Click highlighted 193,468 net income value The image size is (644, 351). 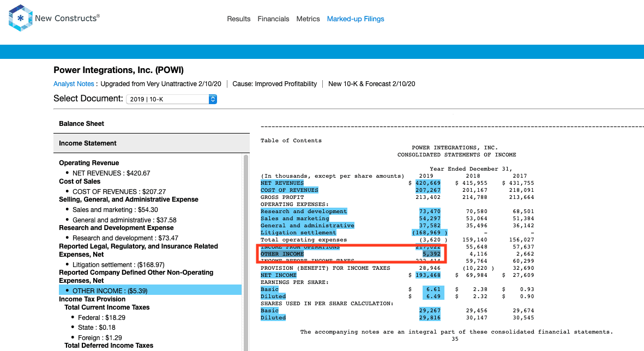point(428,275)
